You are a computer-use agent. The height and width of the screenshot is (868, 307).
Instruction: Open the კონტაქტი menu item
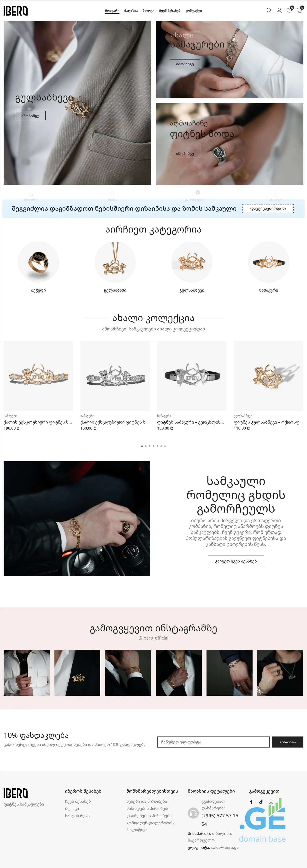point(194,11)
